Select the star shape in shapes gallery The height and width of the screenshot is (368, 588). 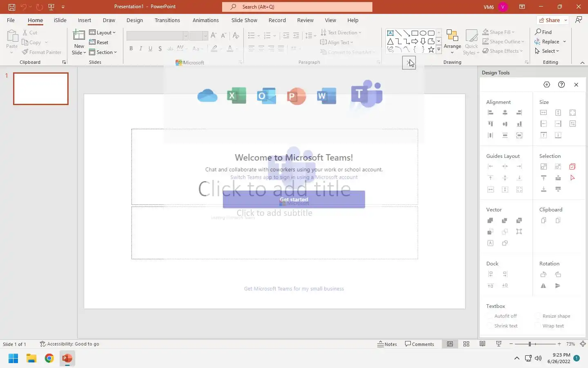[431, 49]
